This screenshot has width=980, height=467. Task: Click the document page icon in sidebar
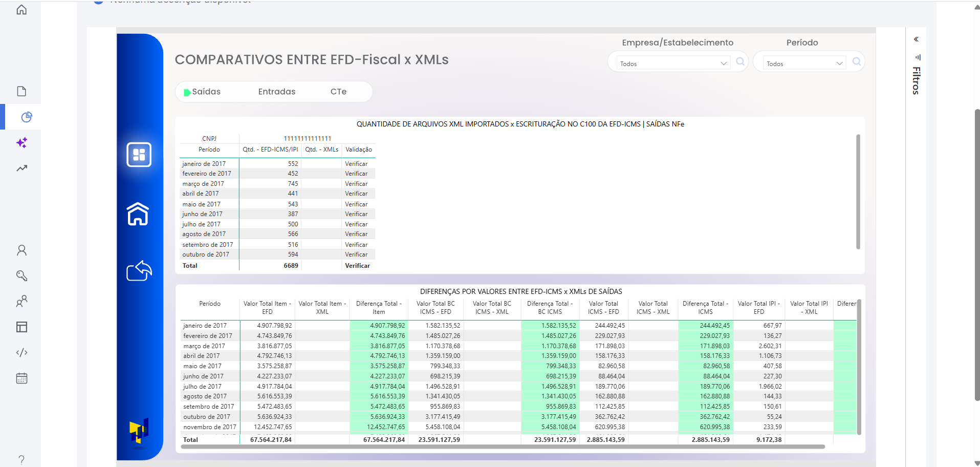[21, 91]
